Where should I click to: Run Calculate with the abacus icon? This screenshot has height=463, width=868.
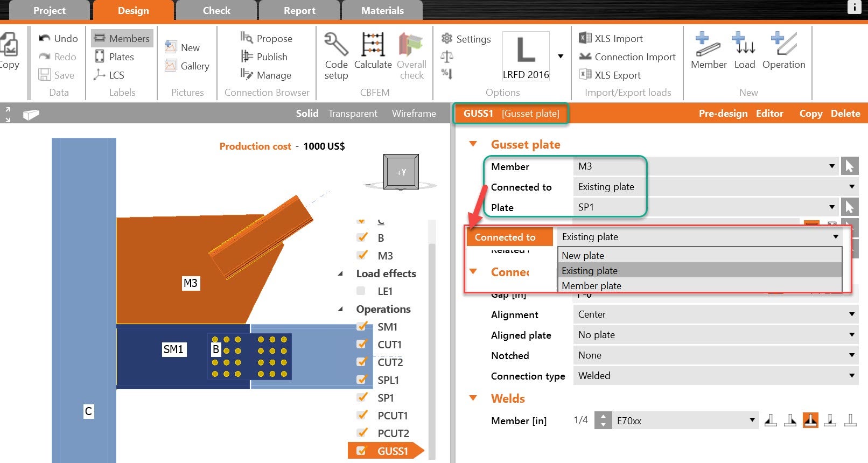tap(373, 45)
